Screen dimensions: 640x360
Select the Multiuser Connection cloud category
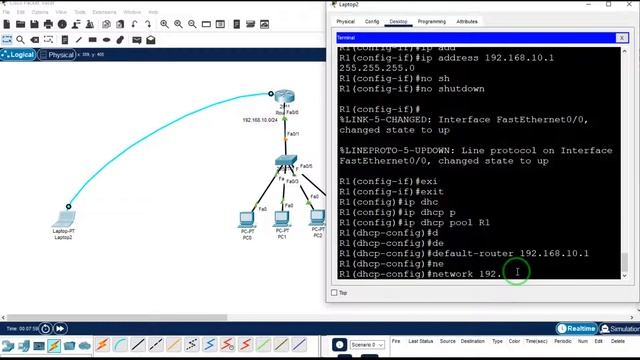pyautogui.click(x=85, y=346)
